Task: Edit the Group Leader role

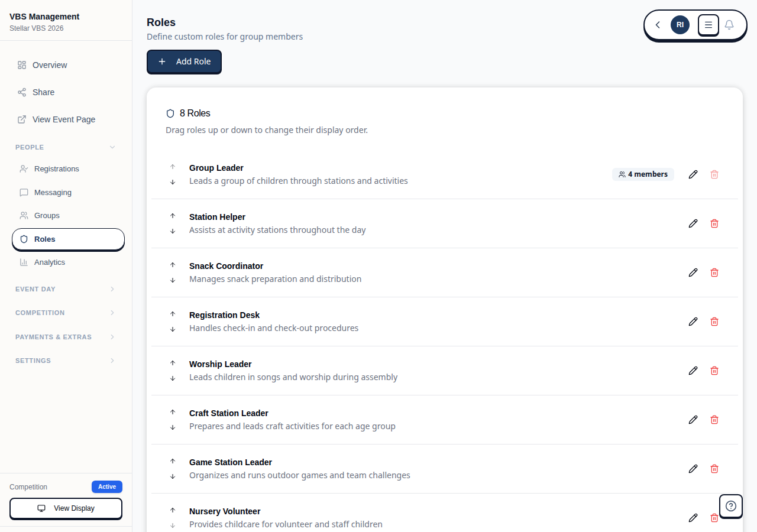Action: 693,174
